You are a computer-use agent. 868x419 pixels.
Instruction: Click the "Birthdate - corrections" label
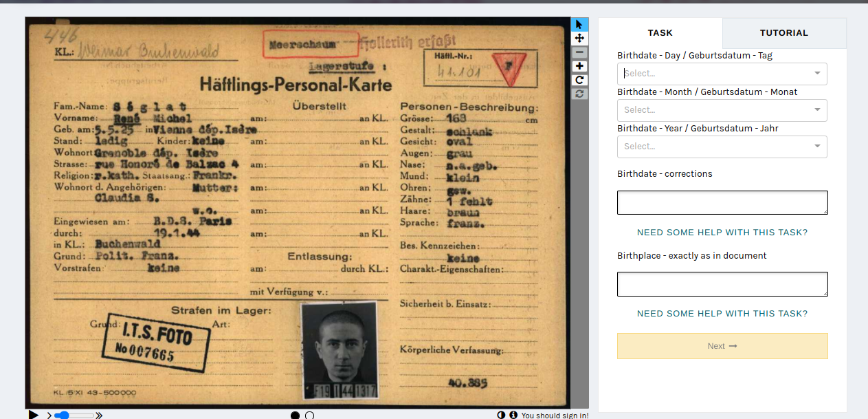665,173
